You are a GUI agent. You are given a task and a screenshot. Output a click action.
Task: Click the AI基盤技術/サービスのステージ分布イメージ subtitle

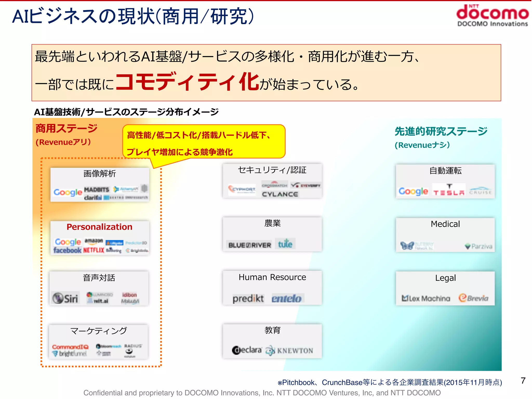click(x=126, y=112)
